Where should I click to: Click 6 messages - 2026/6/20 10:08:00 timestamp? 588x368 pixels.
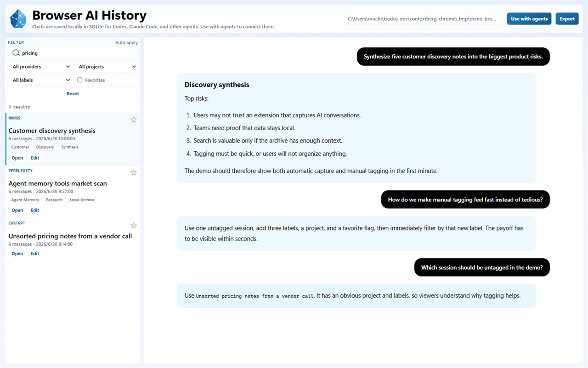tap(42, 138)
